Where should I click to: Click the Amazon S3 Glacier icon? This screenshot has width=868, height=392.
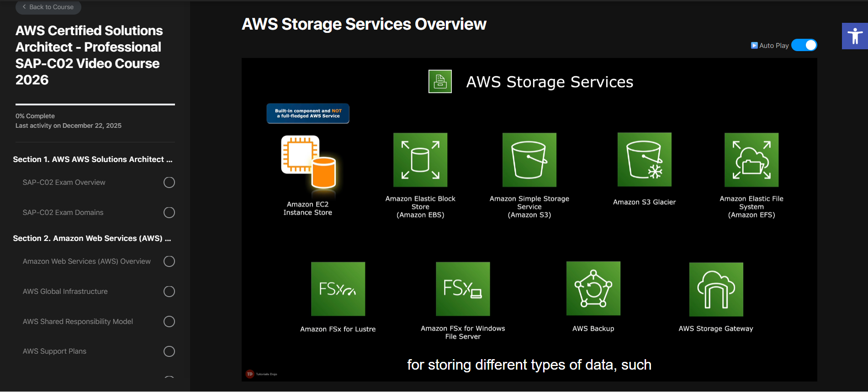pyautogui.click(x=644, y=160)
